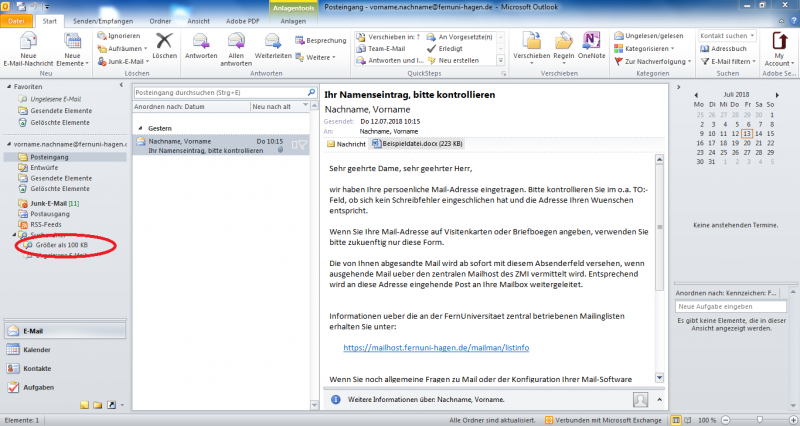The height and width of the screenshot is (426, 800).
Task: Switch to the Aufgaben module
Action: [x=65, y=387]
